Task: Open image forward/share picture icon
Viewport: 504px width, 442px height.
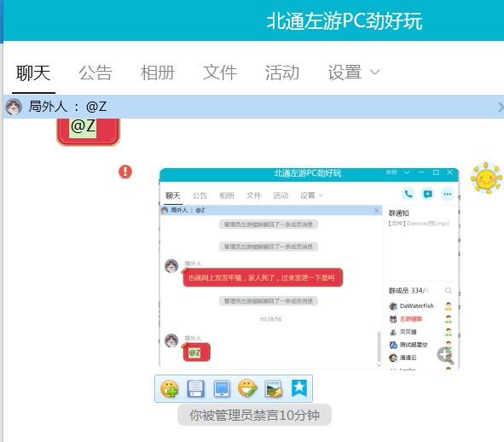Action: [274, 388]
